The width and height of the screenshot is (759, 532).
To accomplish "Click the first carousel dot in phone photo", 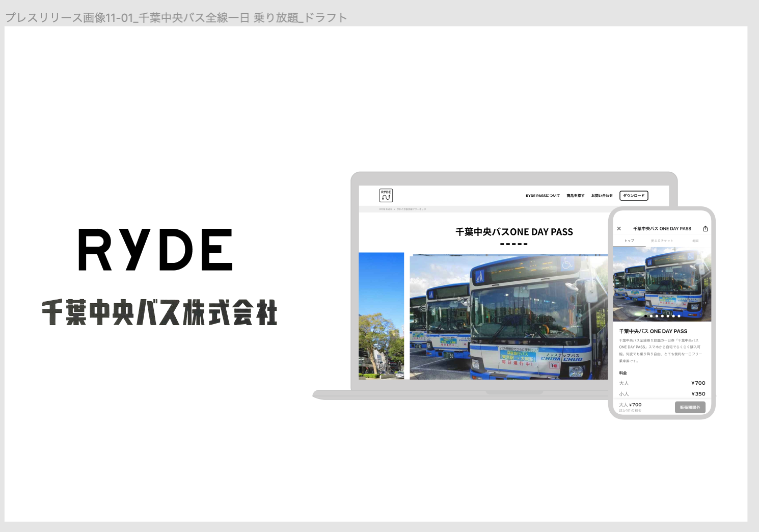I will click(646, 316).
